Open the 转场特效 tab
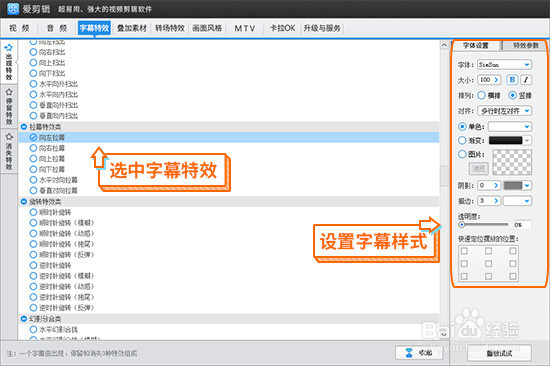This screenshot has width=550, height=366. 170,28
